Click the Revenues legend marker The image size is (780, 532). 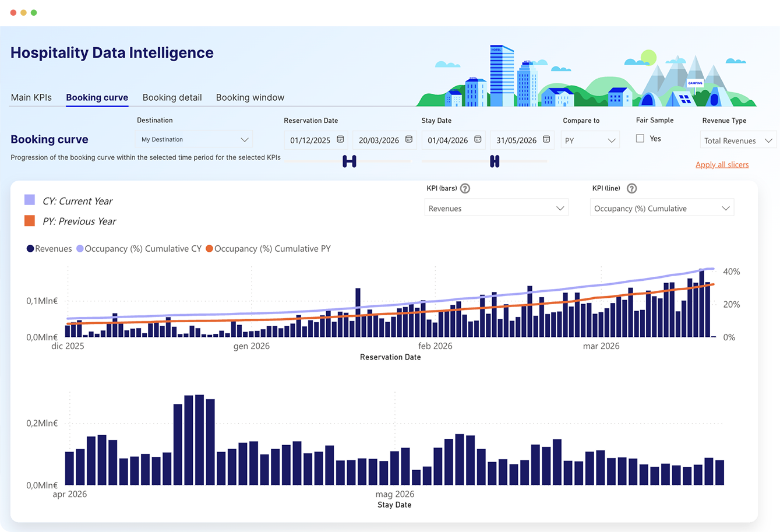[x=30, y=249]
